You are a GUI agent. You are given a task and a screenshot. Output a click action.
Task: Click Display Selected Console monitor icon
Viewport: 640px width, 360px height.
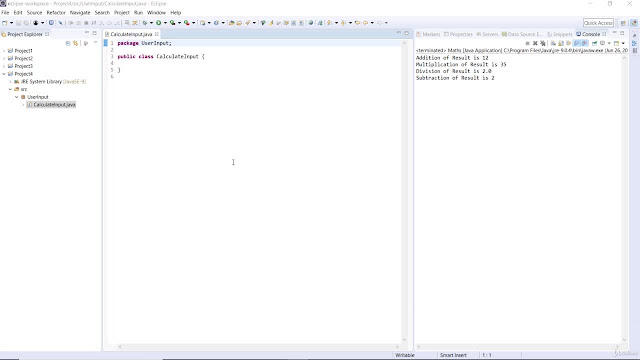tap(602, 43)
